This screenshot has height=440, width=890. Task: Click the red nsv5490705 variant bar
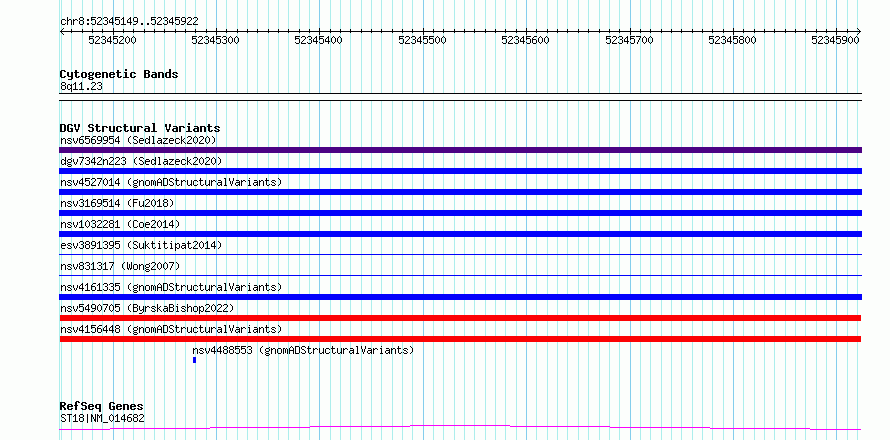460,318
